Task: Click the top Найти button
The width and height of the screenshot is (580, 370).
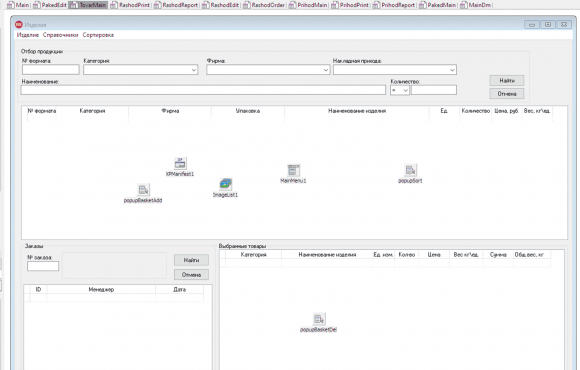Action: (x=507, y=81)
